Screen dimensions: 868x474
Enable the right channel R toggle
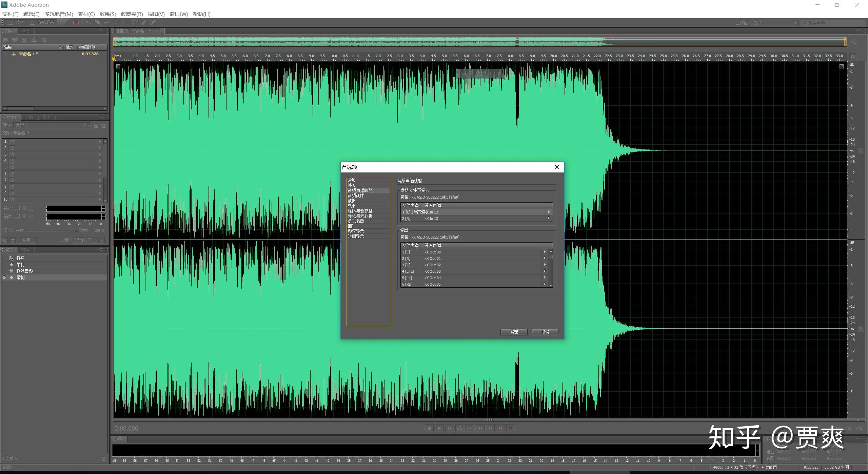click(x=861, y=329)
